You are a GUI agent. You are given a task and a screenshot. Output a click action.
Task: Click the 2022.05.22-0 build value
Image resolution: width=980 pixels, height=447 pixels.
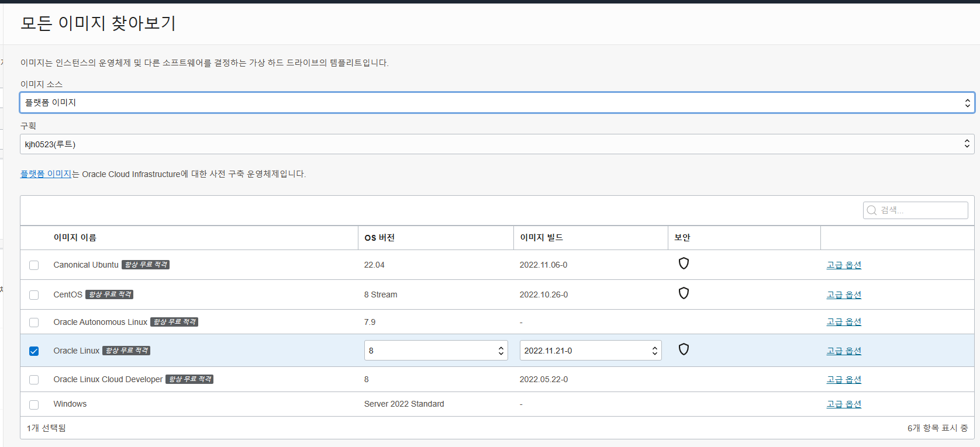pyautogui.click(x=544, y=379)
